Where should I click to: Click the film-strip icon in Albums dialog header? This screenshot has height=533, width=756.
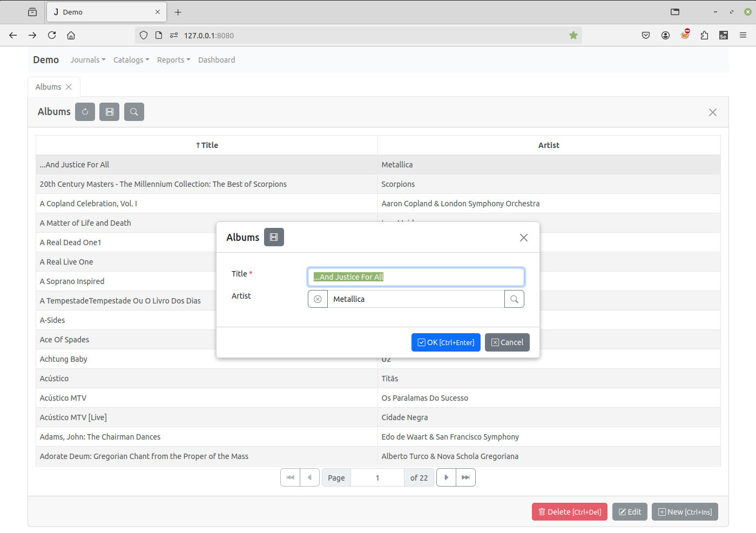coord(274,237)
